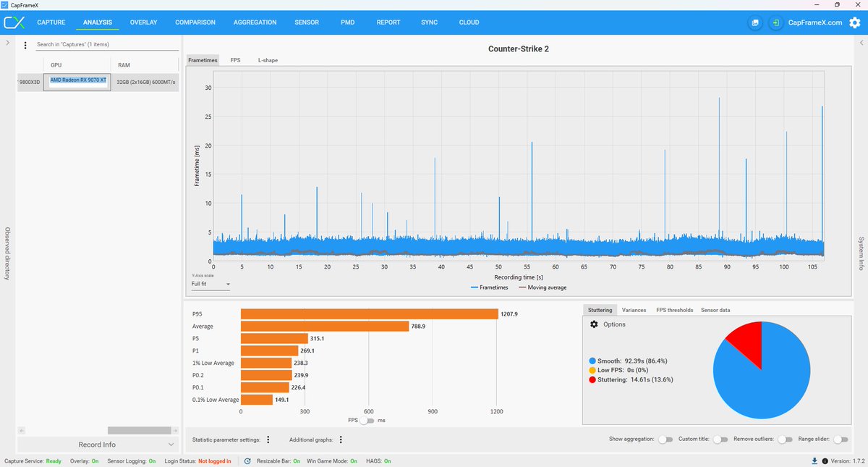The width and height of the screenshot is (868, 467).
Task: Open the FPS thresholds tab
Action: tap(674, 310)
